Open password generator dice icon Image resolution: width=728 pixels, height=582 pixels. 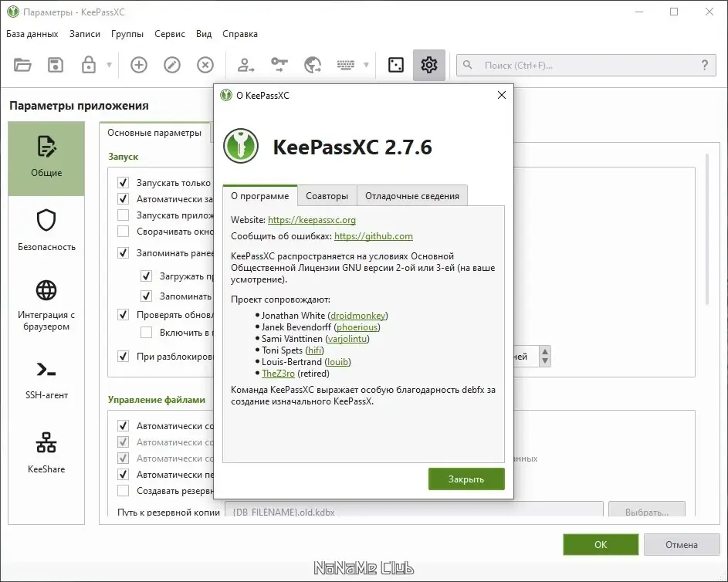395,65
